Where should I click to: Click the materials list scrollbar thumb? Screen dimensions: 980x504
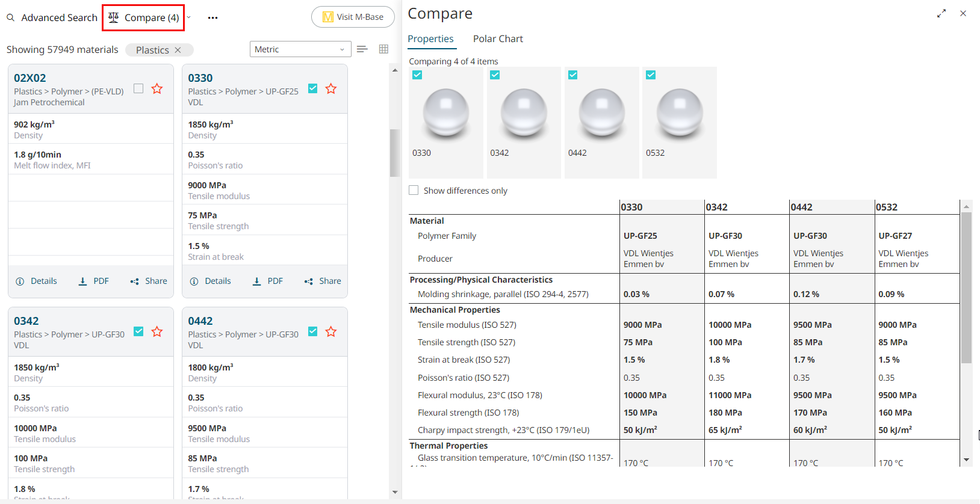tap(395, 153)
